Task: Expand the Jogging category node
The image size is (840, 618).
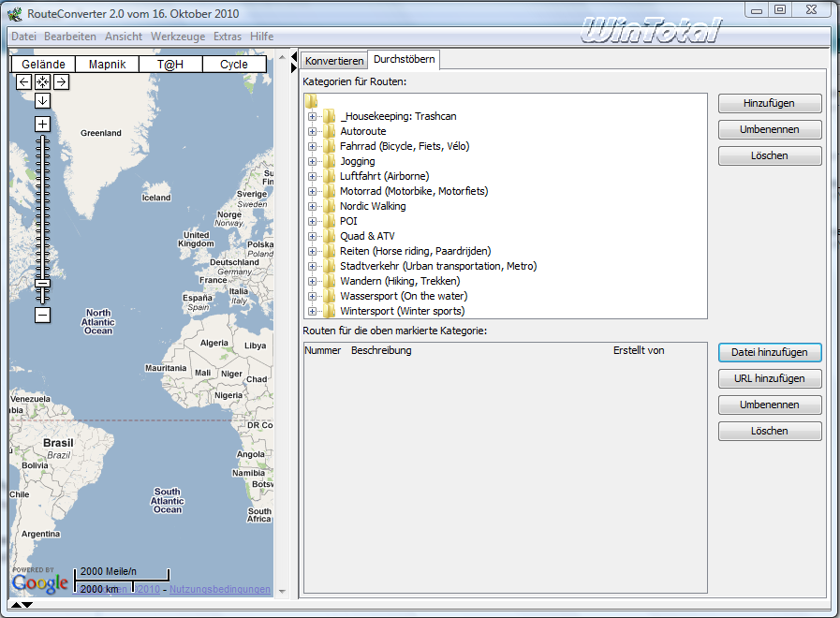Action: (x=313, y=162)
